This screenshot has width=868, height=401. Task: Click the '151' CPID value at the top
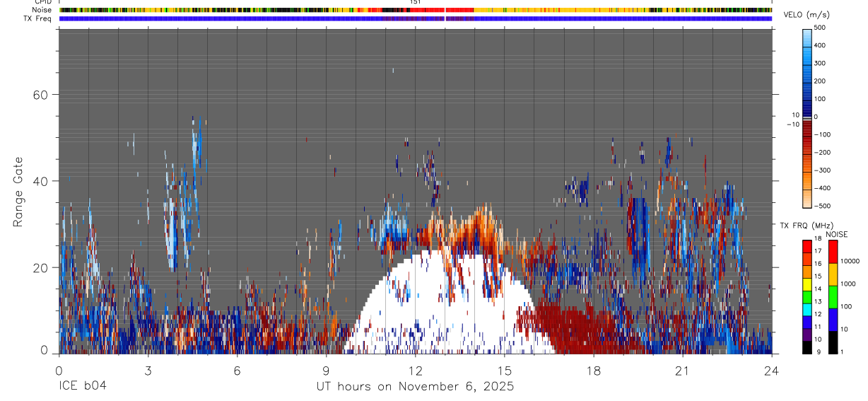click(415, 3)
